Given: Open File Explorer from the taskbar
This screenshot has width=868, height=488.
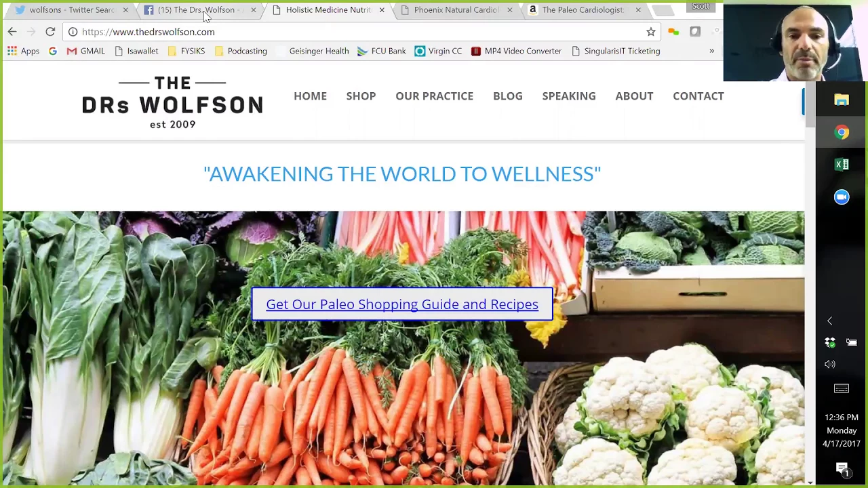Looking at the screenshot, I should (842, 100).
